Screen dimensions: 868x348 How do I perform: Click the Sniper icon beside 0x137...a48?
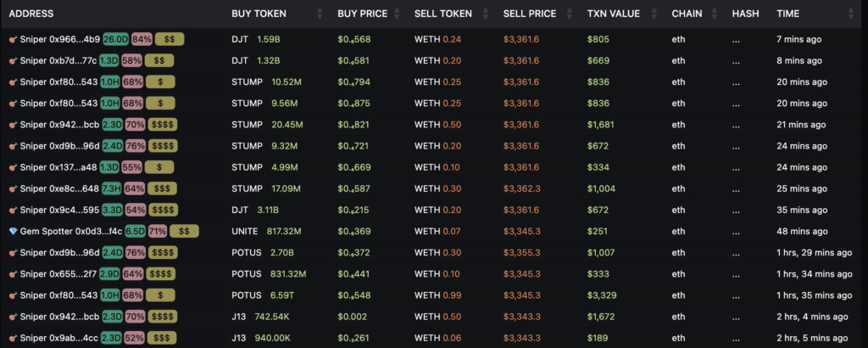(x=13, y=167)
